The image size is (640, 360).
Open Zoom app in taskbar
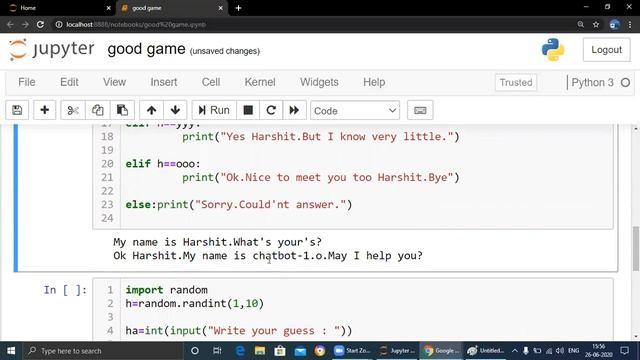352,351
